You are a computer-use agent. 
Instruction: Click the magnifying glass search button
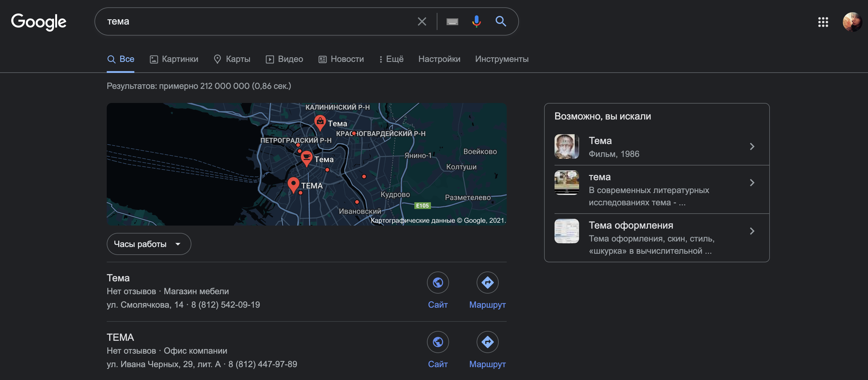pyautogui.click(x=500, y=21)
